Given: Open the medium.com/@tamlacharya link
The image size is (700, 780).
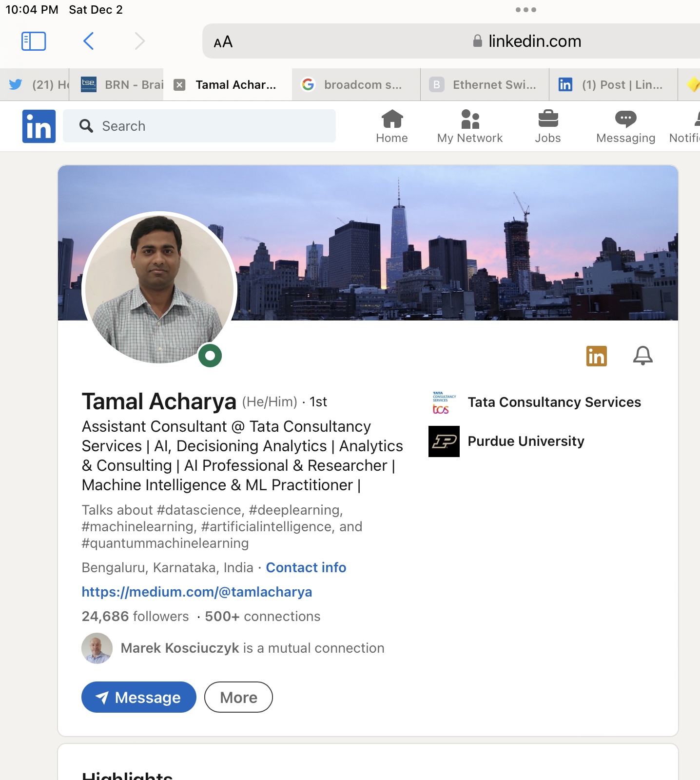Looking at the screenshot, I should (197, 592).
